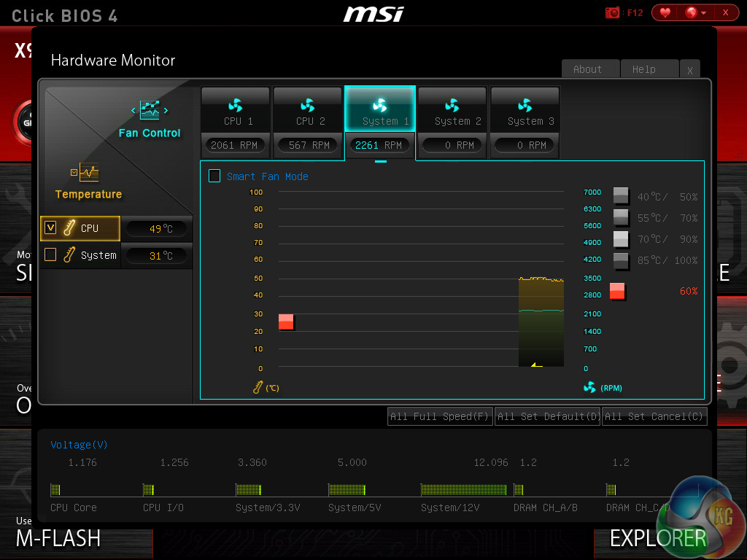Click the System/5V voltage bar
The height and width of the screenshot is (560, 747).
[x=347, y=489]
